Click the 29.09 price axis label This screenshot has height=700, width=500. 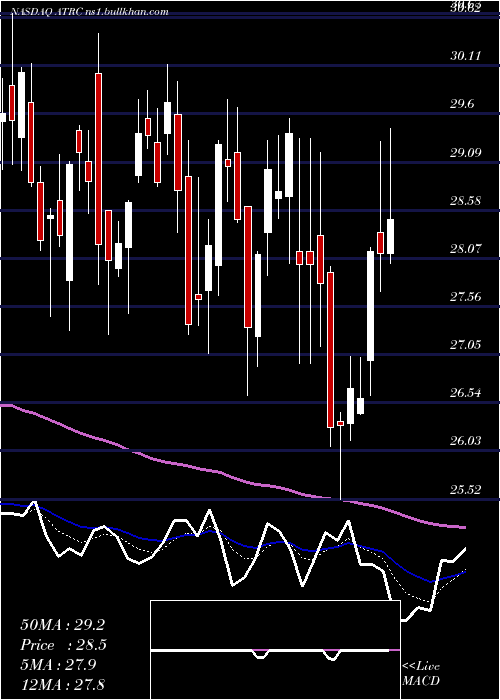(x=466, y=153)
